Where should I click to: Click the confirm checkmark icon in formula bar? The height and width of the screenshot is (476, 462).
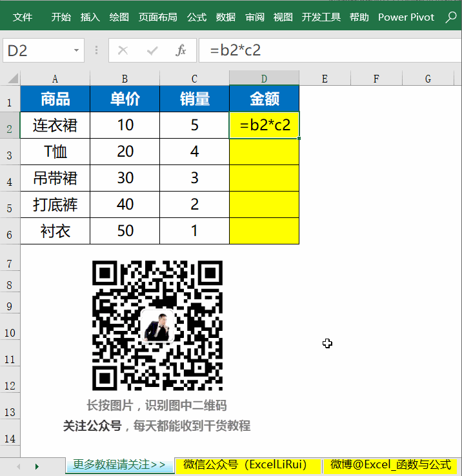(x=152, y=51)
